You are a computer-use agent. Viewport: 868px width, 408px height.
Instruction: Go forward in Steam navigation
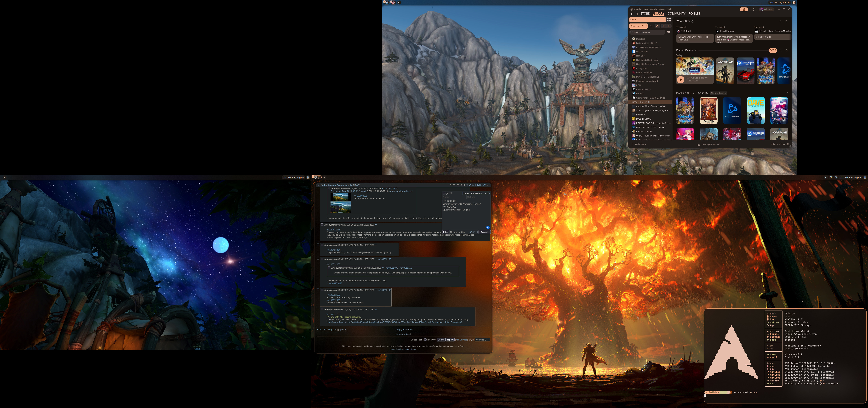(x=637, y=14)
